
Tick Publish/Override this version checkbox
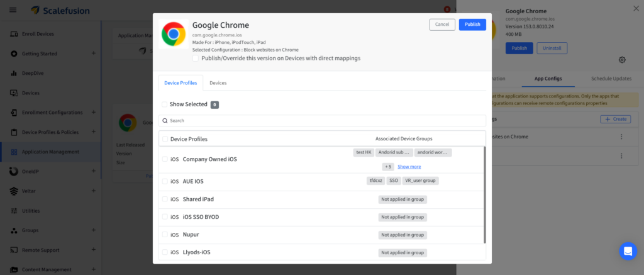point(196,59)
